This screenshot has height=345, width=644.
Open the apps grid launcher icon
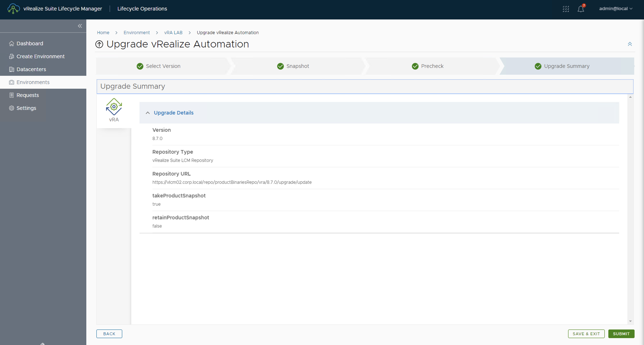coord(565,9)
